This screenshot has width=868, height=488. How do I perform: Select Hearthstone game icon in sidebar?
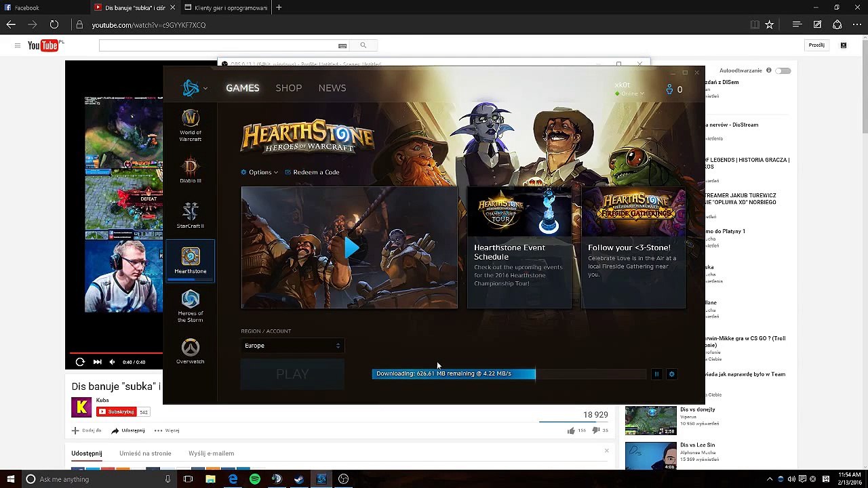point(191,261)
